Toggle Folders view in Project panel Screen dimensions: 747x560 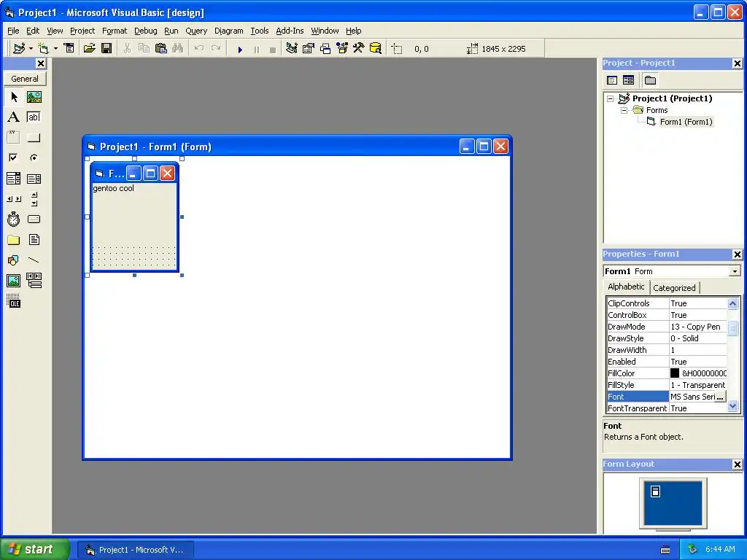650,80
